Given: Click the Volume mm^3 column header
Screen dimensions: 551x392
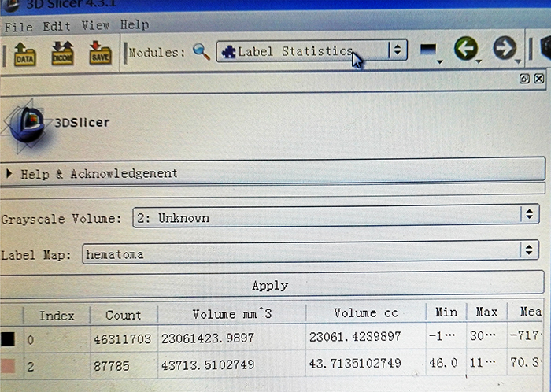Looking at the screenshot, I should (232, 313).
